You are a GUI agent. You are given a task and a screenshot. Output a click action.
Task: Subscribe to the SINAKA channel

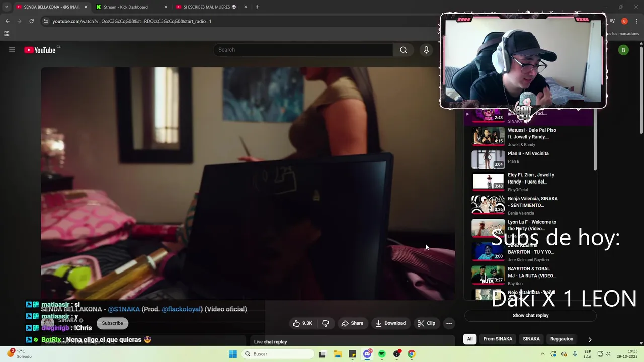[x=112, y=323]
